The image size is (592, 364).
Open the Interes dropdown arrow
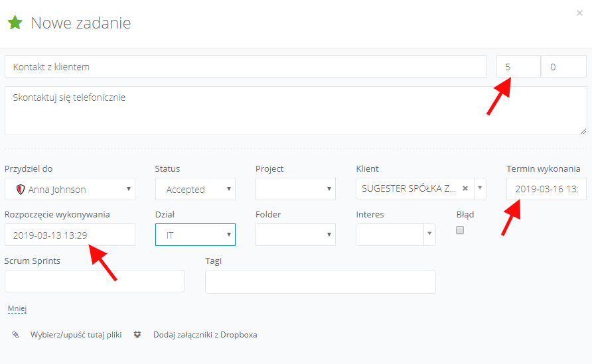pyautogui.click(x=429, y=235)
